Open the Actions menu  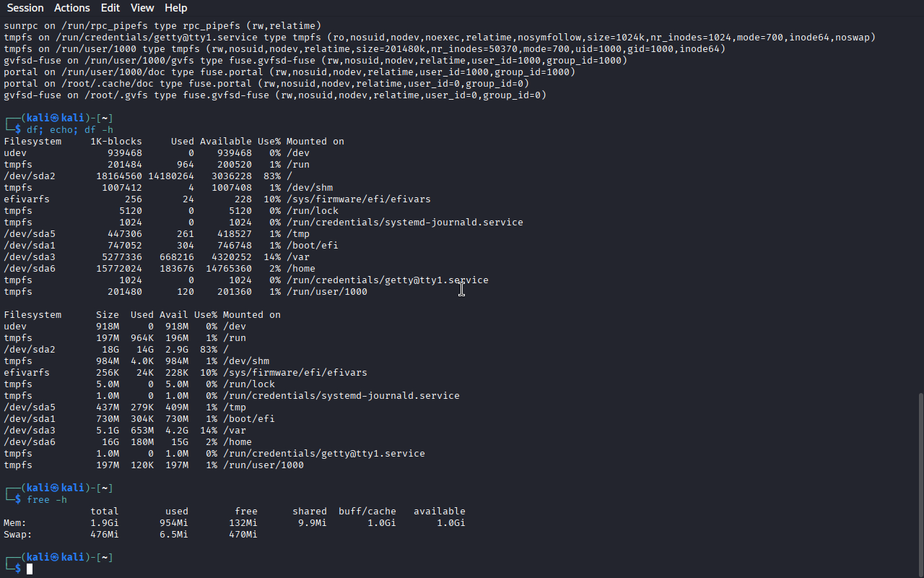click(72, 8)
